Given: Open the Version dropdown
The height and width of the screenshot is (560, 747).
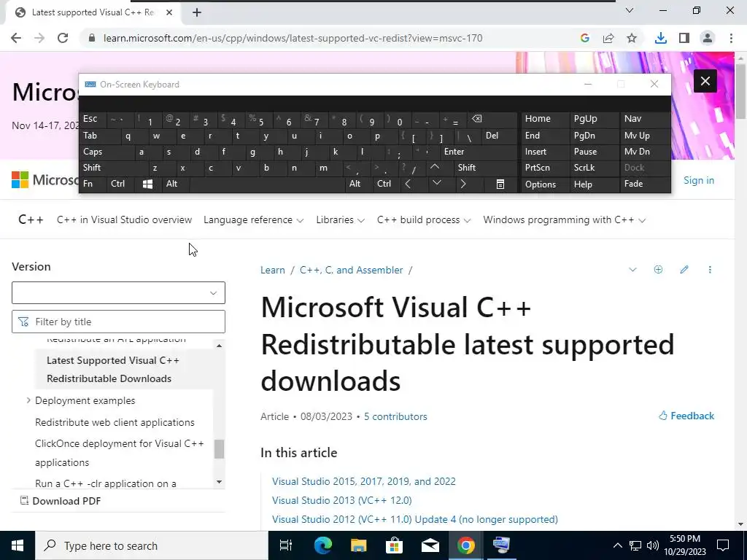Looking at the screenshot, I should 118,293.
